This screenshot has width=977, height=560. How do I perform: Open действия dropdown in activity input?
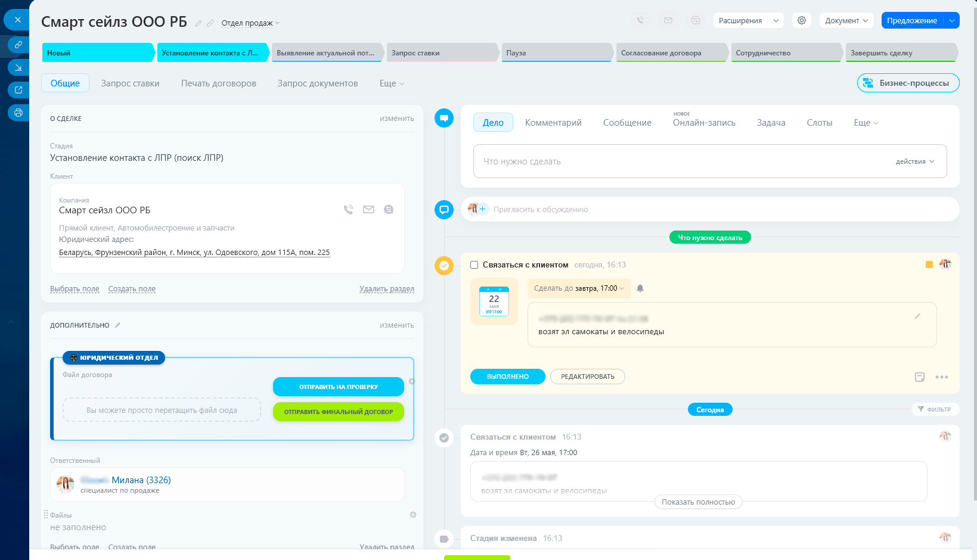(914, 161)
